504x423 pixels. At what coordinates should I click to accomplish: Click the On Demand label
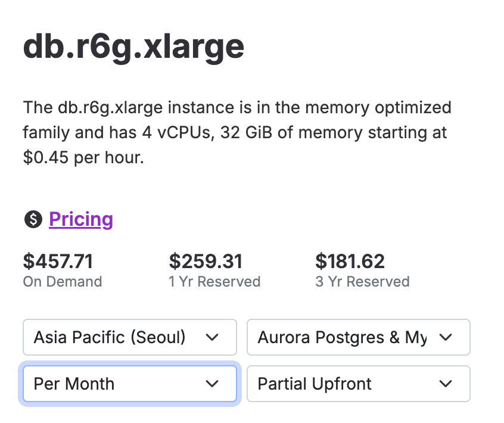tap(63, 282)
